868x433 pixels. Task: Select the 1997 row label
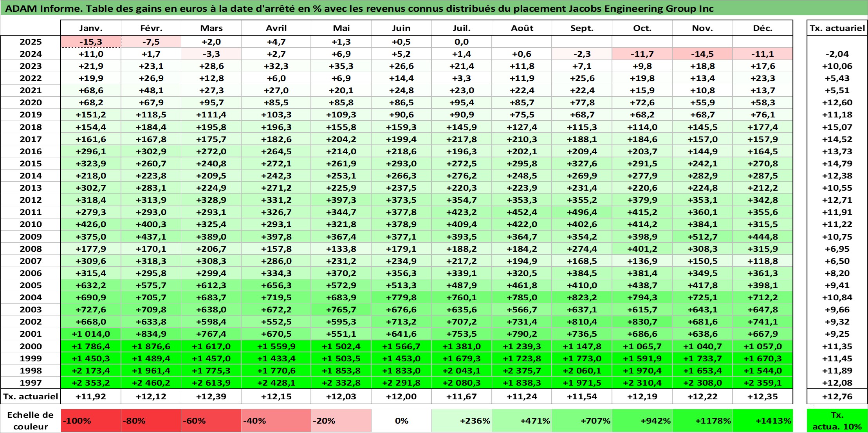tap(31, 382)
